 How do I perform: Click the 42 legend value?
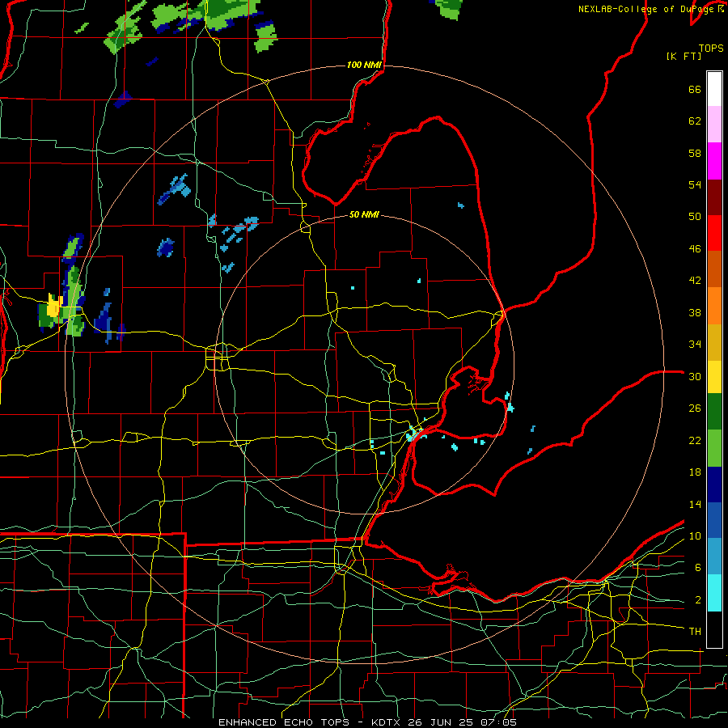click(695, 280)
